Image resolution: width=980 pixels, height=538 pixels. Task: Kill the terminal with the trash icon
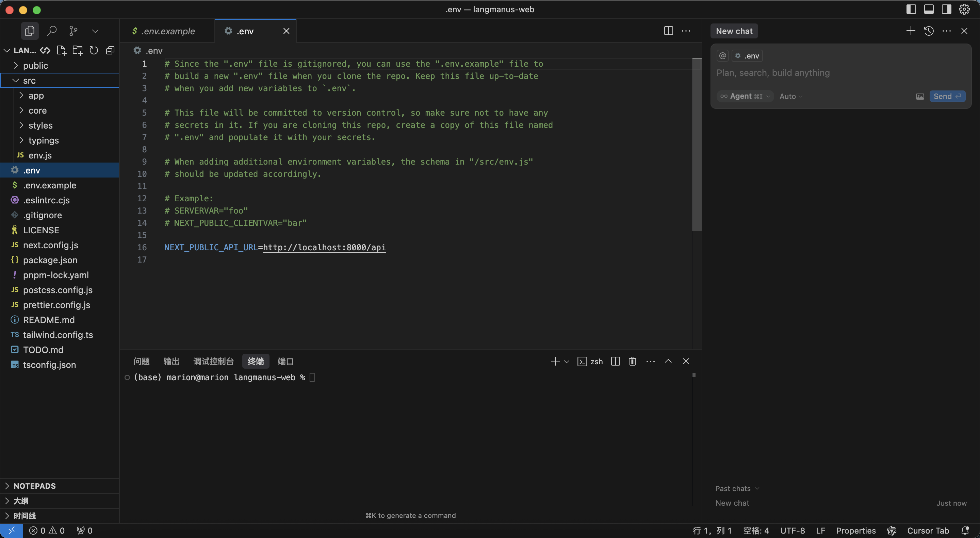(x=632, y=361)
